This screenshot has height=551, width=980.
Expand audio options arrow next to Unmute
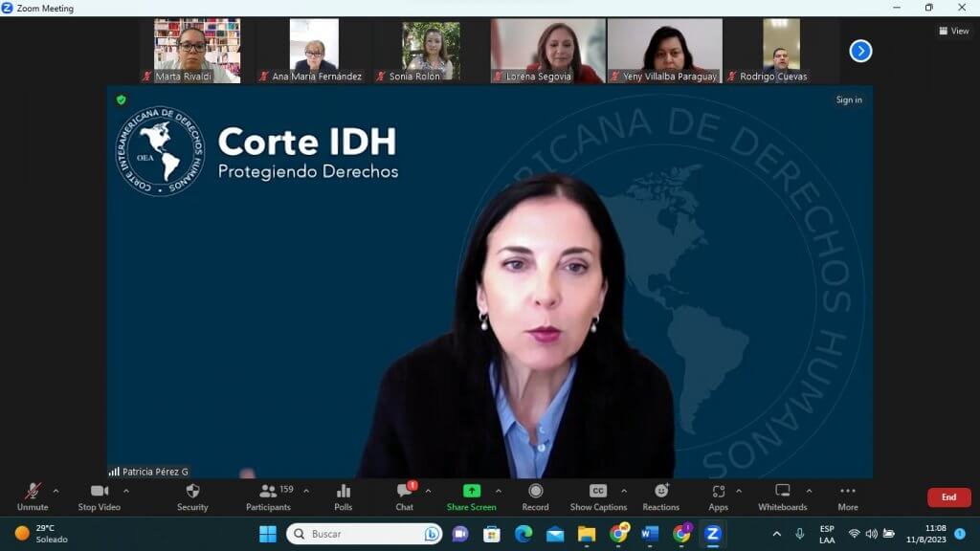(x=56, y=491)
